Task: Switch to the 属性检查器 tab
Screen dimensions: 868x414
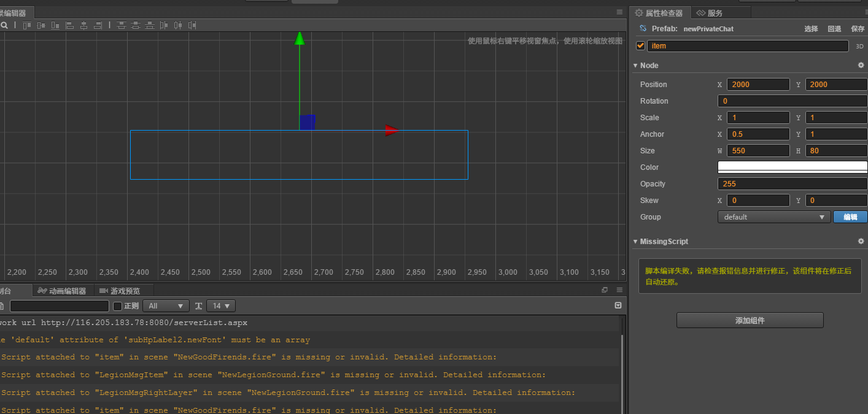Action: coord(659,13)
